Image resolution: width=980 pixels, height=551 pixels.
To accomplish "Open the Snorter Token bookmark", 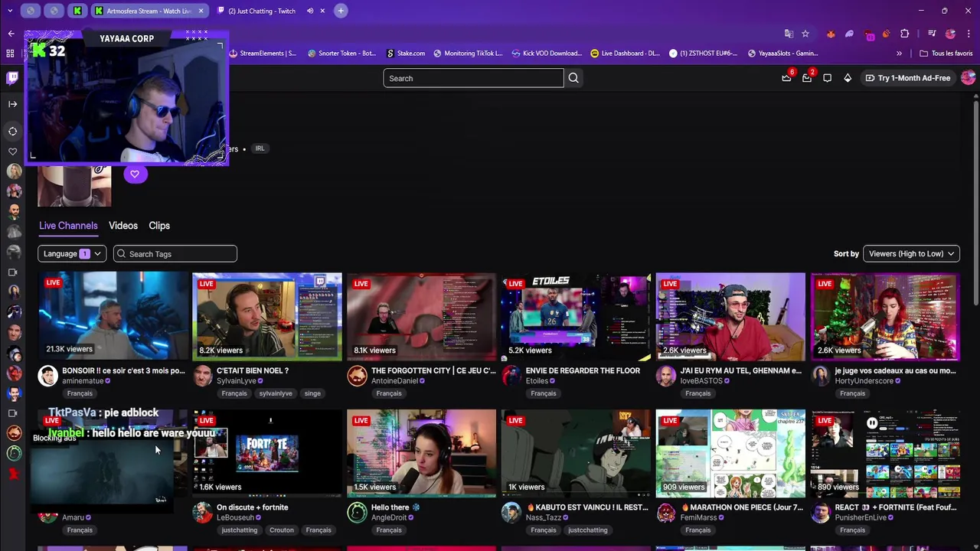I will tap(341, 54).
